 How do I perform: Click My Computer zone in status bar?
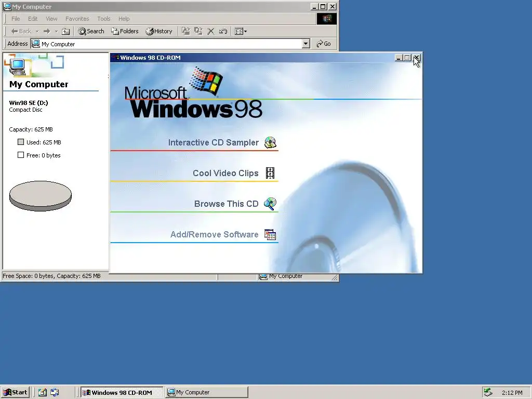coord(281,276)
